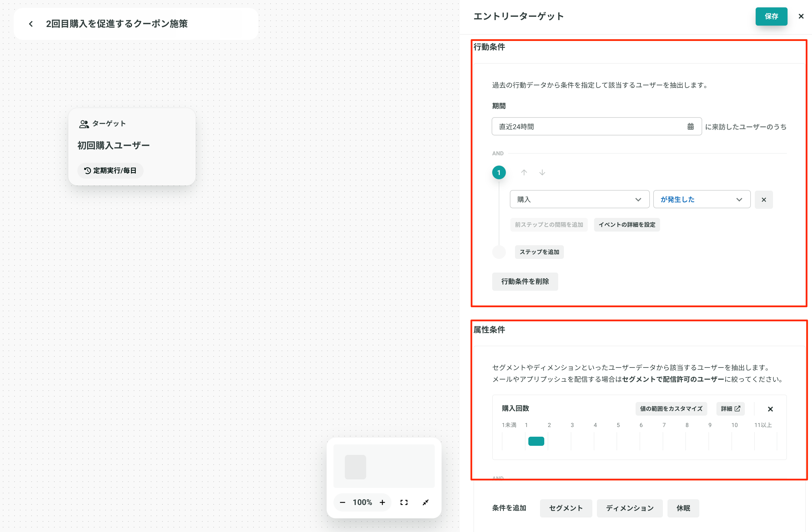Select the teal bar for value 1
Image resolution: width=812 pixels, height=532 pixels.
pyautogui.click(x=536, y=441)
